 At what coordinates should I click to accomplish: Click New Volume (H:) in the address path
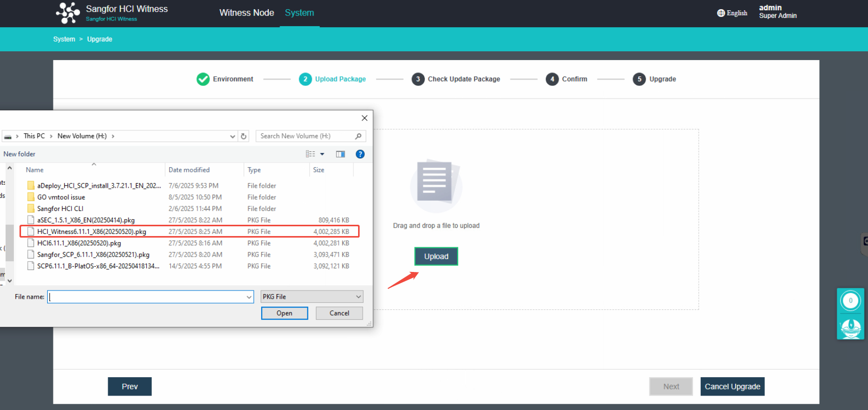(x=82, y=136)
